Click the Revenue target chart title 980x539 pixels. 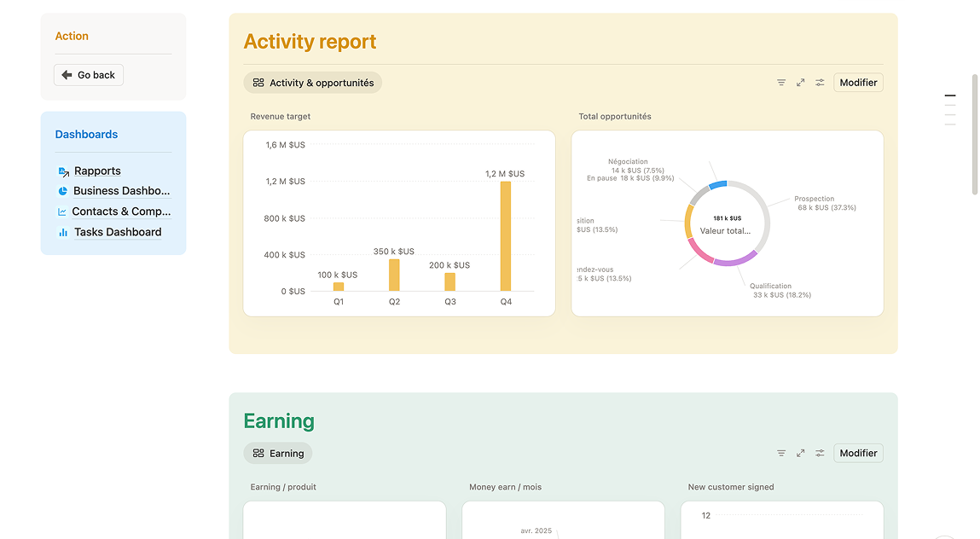280,116
